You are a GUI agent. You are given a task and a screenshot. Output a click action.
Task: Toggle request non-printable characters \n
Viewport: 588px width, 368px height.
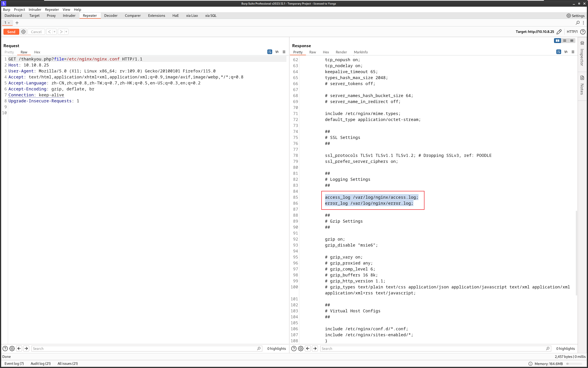pos(277,52)
